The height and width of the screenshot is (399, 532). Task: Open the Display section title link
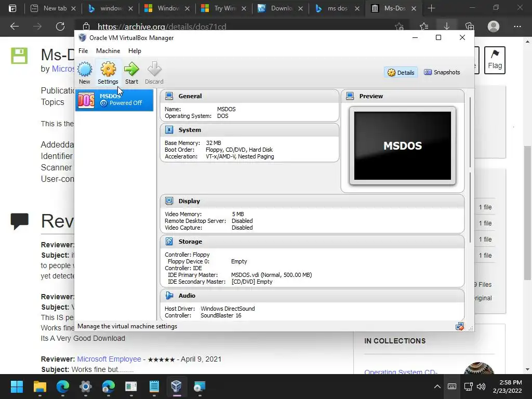tap(189, 201)
